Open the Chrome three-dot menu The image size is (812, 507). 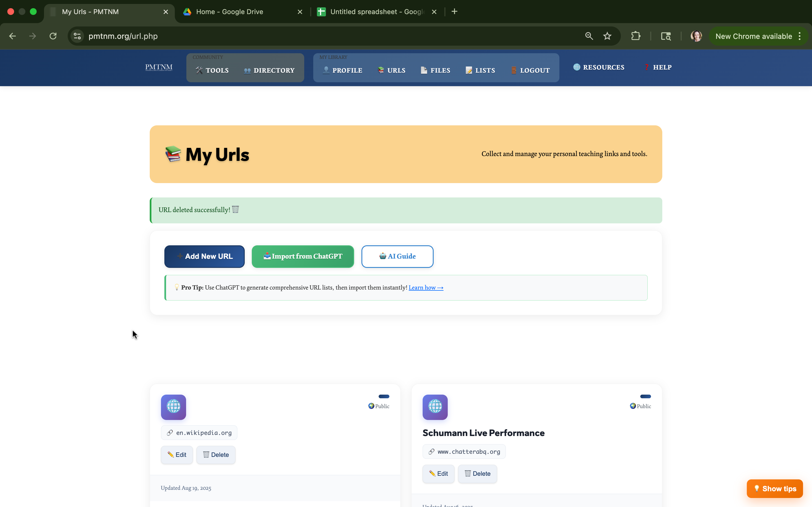pyautogui.click(x=800, y=36)
